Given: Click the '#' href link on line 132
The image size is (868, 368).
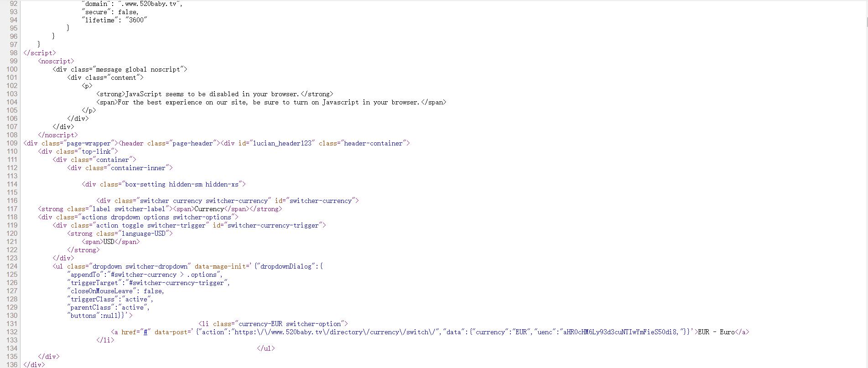Looking at the screenshot, I should 146,332.
